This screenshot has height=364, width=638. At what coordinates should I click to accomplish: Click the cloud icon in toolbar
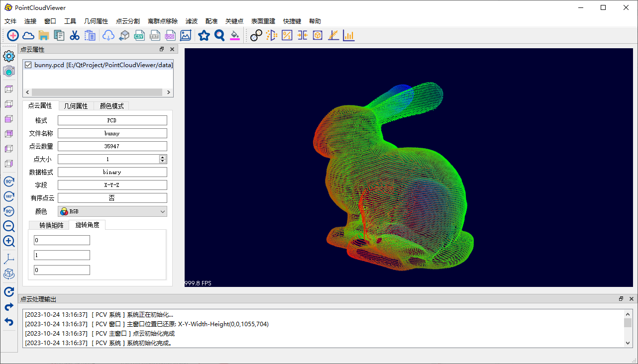coord(28,35)
